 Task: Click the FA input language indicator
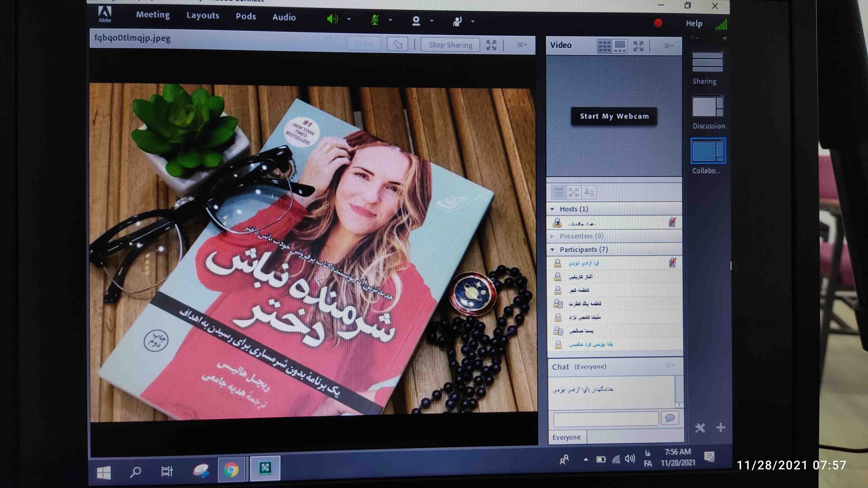click(647, 459)
